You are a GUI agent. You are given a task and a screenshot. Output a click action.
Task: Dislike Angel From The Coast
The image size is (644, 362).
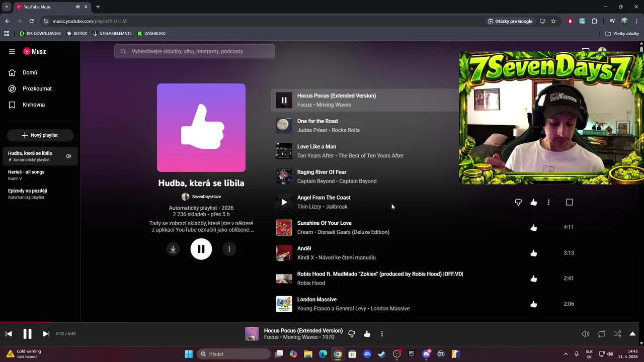coord(518,202)
